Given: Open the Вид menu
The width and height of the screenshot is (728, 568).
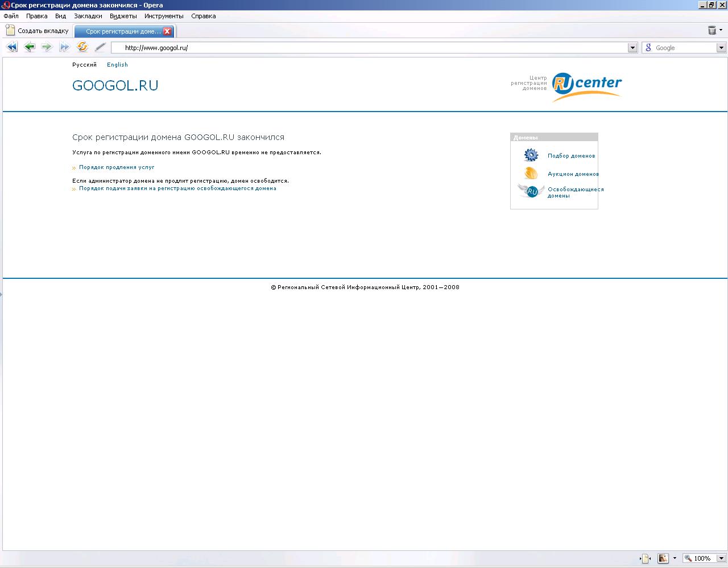Looking at the screenshot, I should tap(60, 16).
